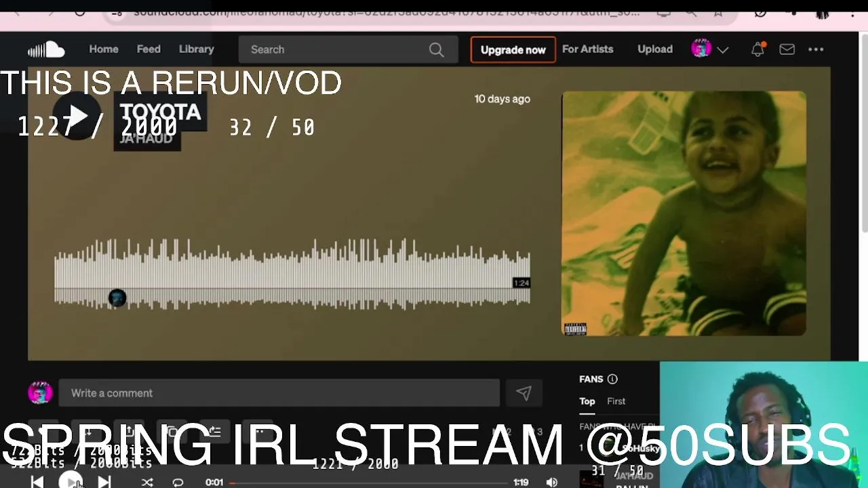Click the TOYOTA track title
868x488 pixels.
tap(161, 112)
